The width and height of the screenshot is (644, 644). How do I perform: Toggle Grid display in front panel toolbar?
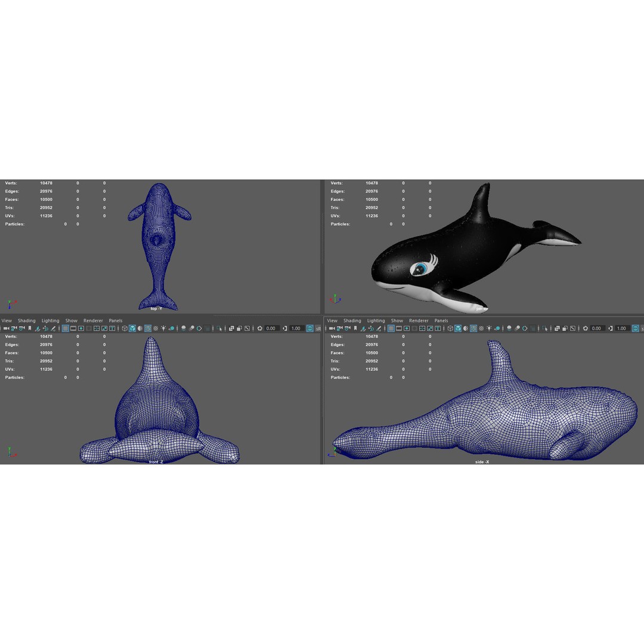coord(66,328)
